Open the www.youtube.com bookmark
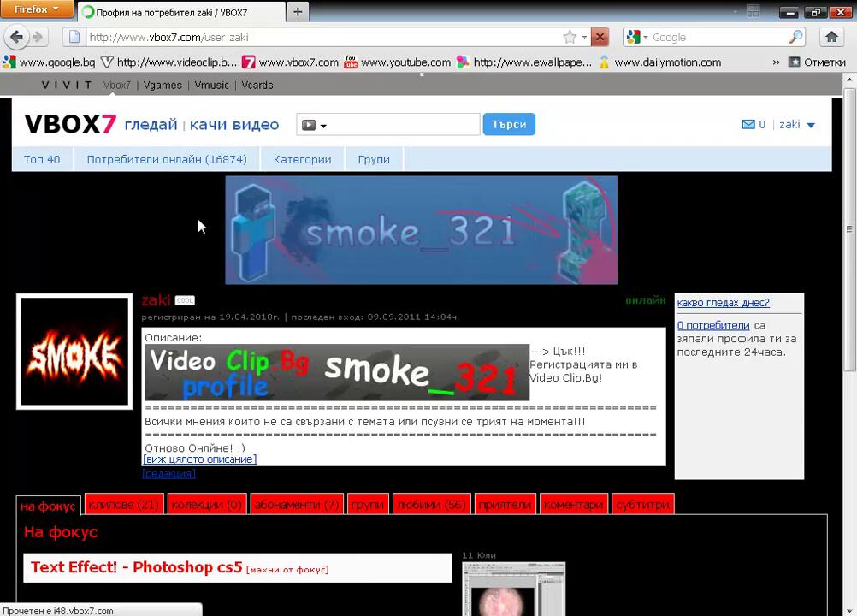The image size is (857, 616). coord(397,62)
